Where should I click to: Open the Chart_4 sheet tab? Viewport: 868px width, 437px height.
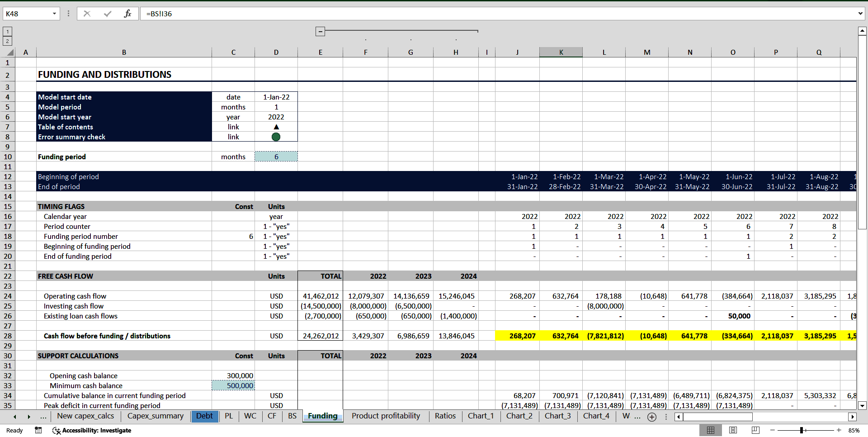[596, 416]
